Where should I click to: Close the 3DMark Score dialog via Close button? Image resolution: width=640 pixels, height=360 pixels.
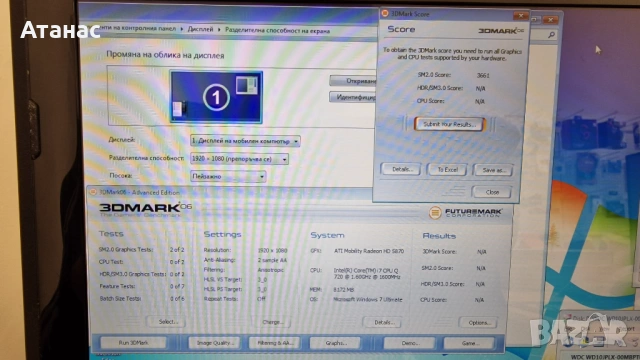pyautogui.click(x=492, y=192)
